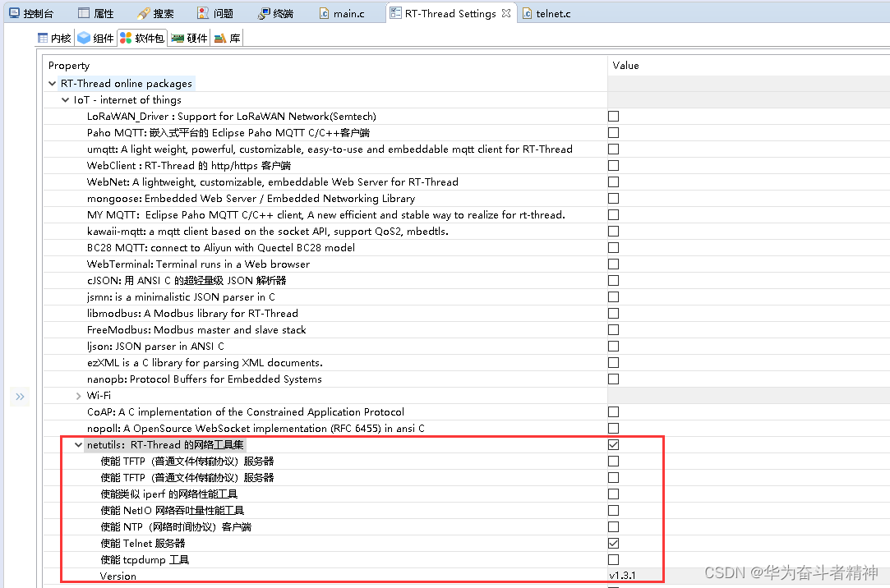This screenshot has width=890, height=588.
Task: Collapse the netutils 网络工具集 node
Action: 78,444
